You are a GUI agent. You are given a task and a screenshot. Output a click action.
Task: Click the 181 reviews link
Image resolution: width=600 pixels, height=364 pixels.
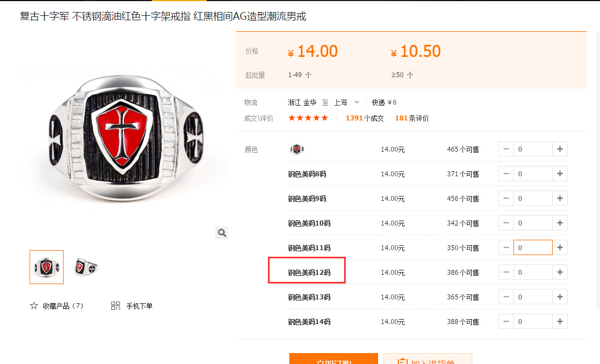point(412,118)
